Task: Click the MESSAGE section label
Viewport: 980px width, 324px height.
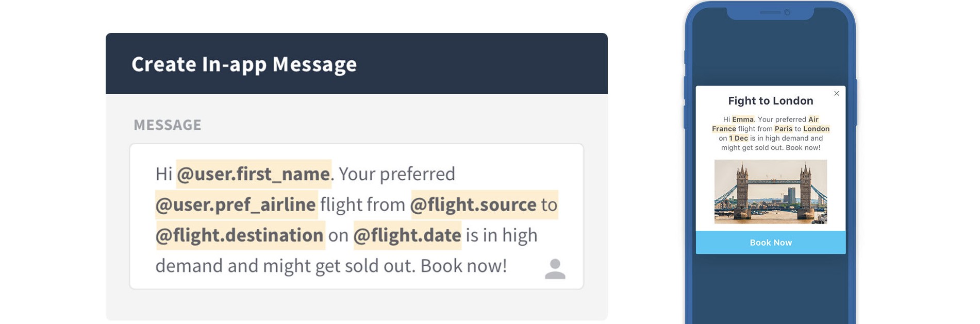Action: click(168, 125)
